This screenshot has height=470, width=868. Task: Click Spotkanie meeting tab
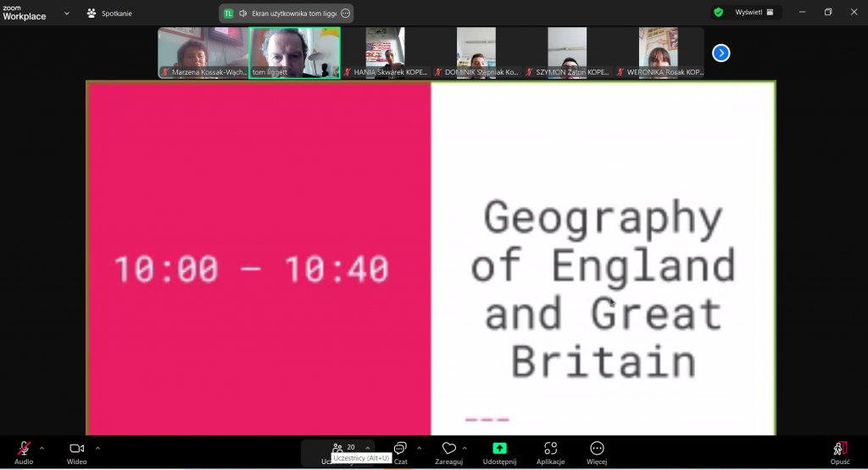point(109,14)
